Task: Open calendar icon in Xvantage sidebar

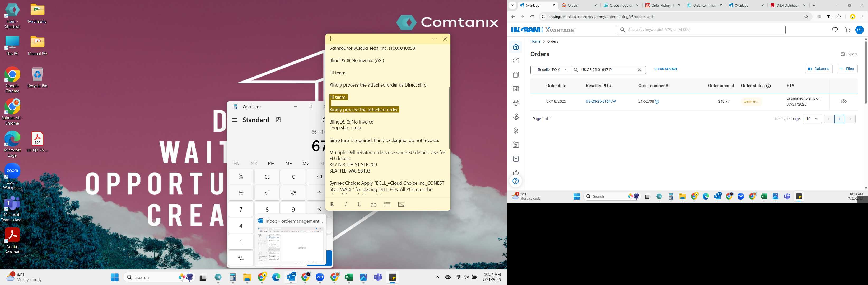Action: tap(516, 145)
